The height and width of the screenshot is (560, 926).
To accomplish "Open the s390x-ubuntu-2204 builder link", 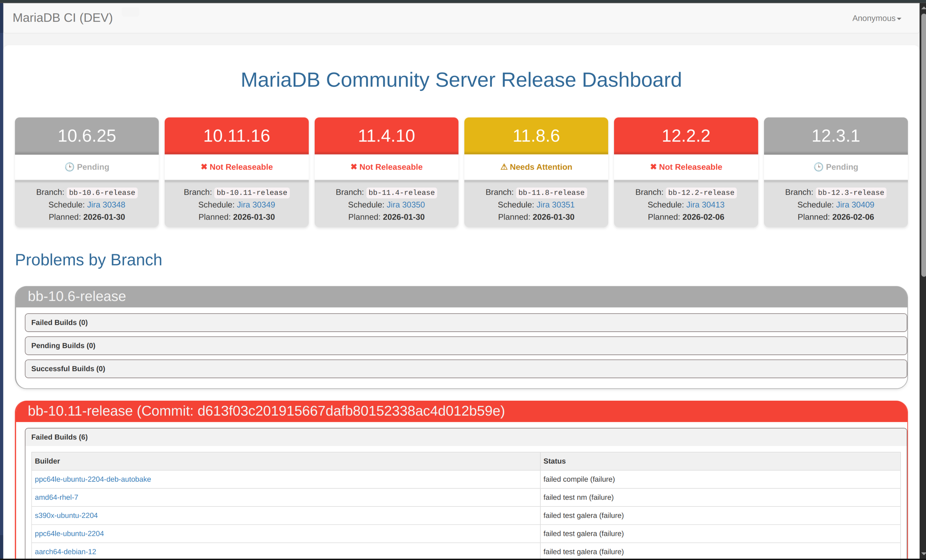I will pyautogui.click(x=66, y=515).
